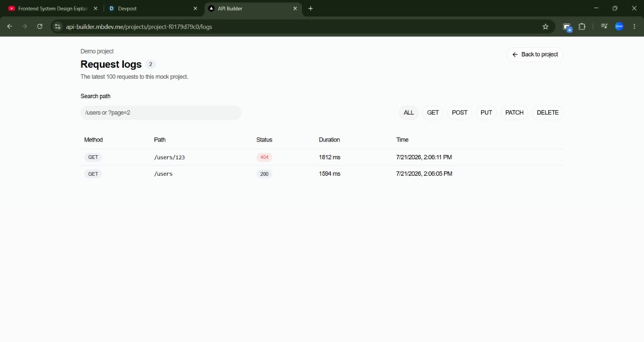Click the /users/123 path cell
This screenshot has height=342, width=644.
click(x=169, y=157)
